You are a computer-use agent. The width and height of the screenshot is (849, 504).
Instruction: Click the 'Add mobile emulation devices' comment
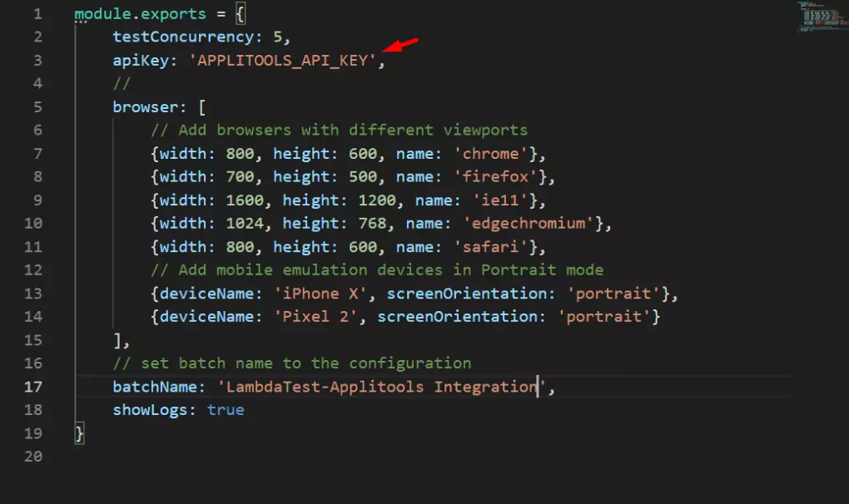376,270
